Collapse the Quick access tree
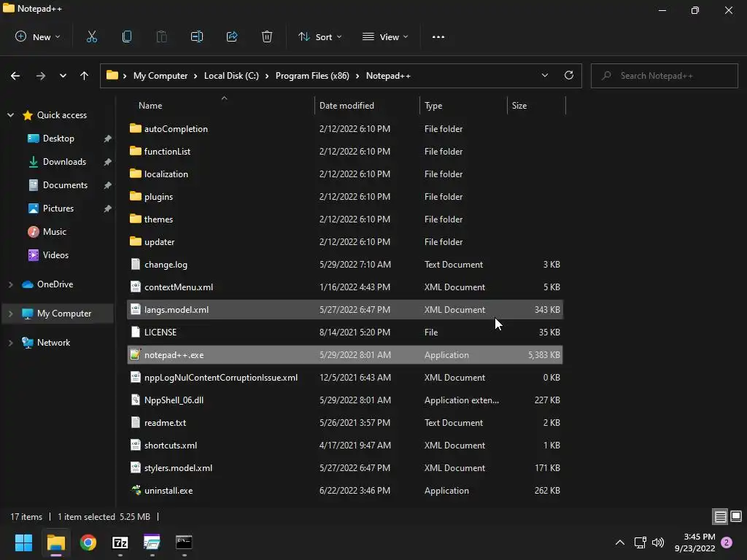 tap(10, 115)
